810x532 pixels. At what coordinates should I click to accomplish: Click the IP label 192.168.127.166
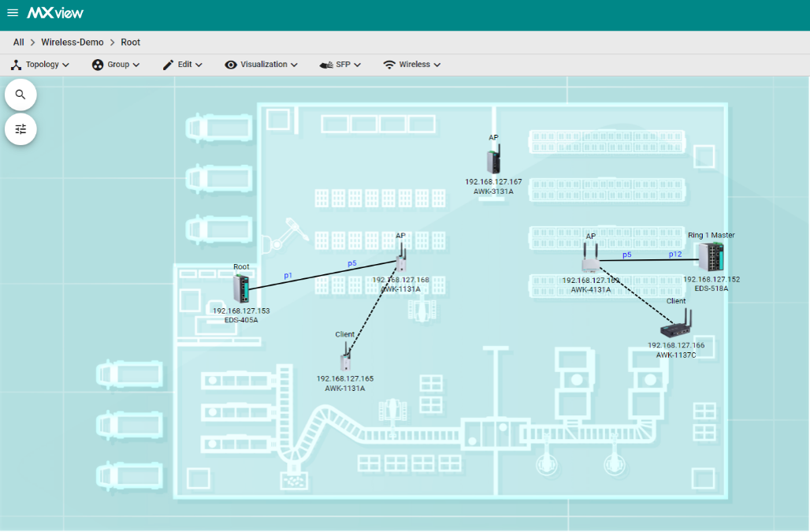coord(676,345)
